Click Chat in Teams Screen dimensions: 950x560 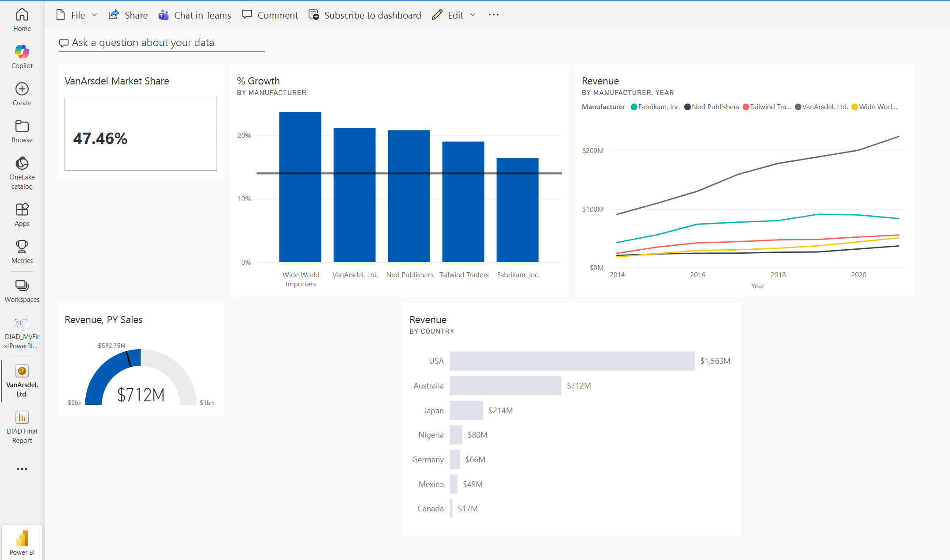(195, 15)
